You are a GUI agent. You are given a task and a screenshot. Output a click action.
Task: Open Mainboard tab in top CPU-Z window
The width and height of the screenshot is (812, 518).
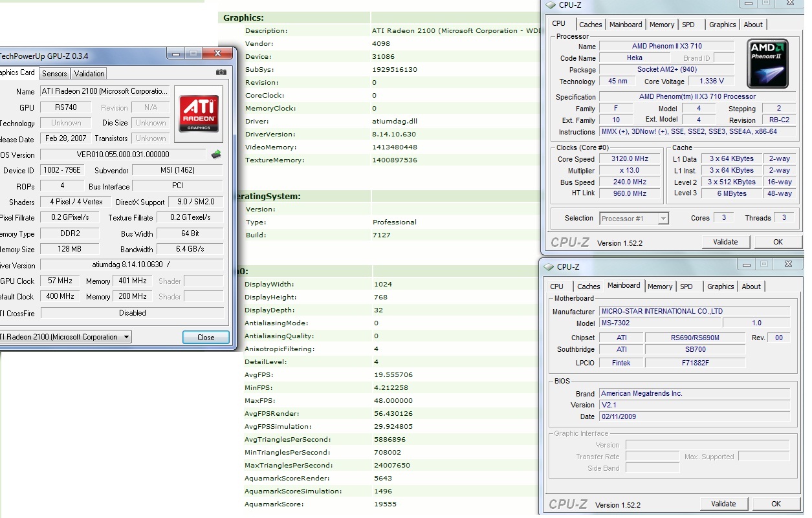[626, 25]
